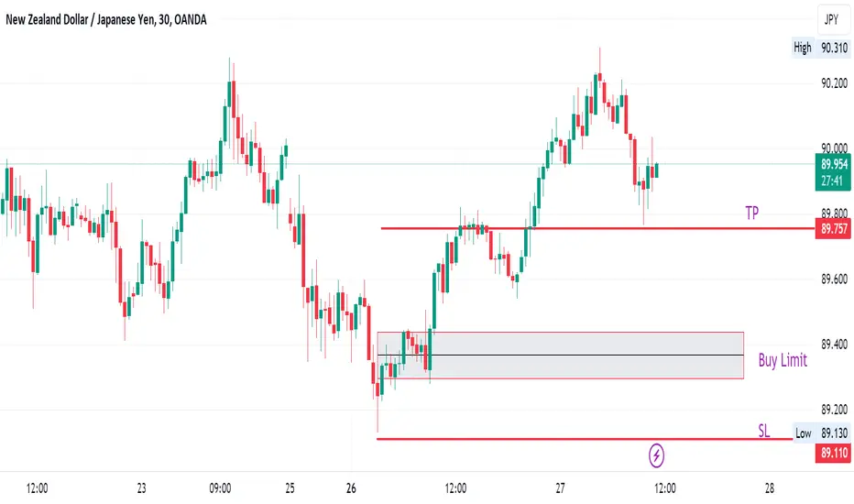
Task: Click the 26 date on time axis
Action: [351, 488]
